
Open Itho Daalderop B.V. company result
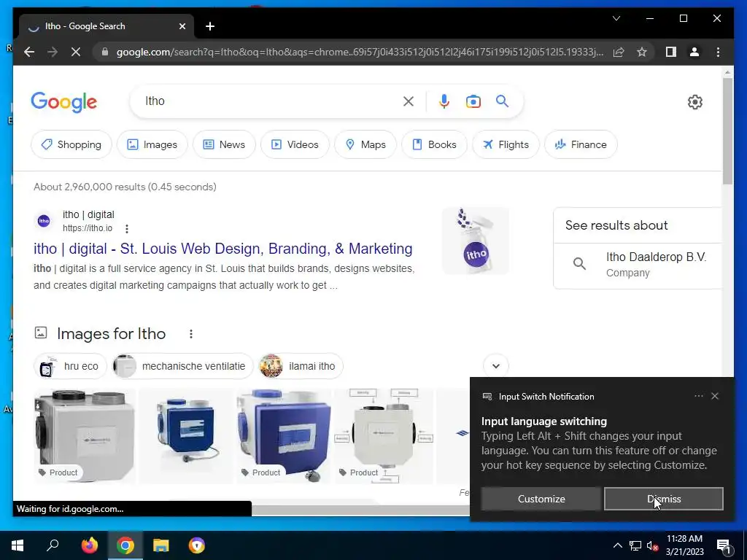point(638,264)
